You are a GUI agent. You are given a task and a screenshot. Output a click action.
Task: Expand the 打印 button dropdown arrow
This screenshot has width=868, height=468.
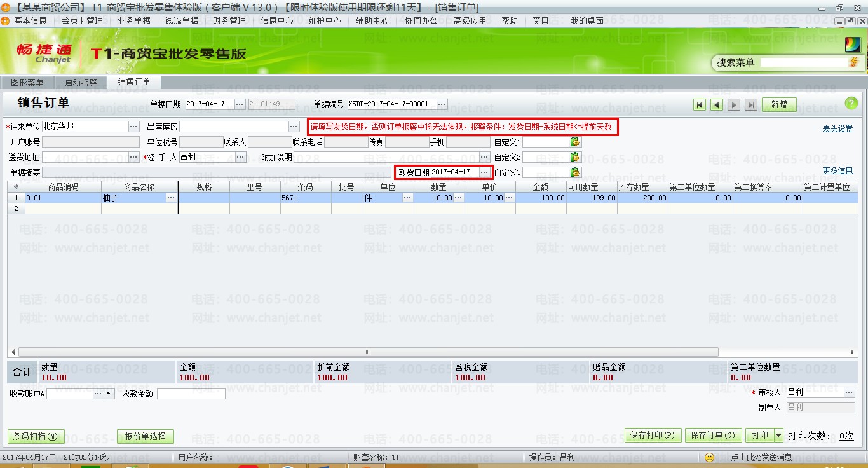click(x=779, y=436)
